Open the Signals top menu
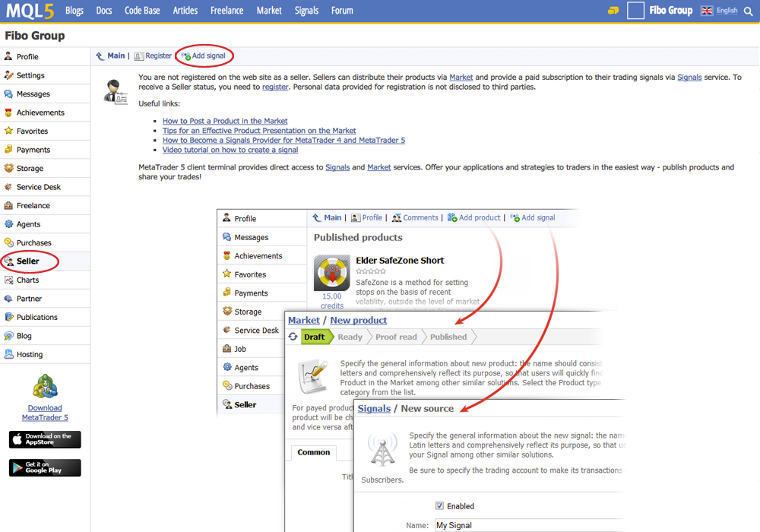The height and width of the screenshot is (532, 760). point(306,10)
